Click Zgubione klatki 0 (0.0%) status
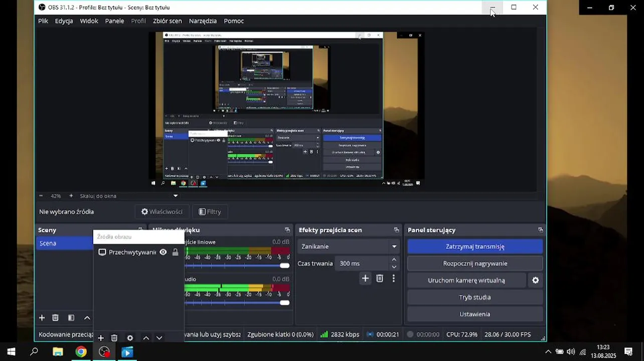Screen dimensions: 644x361 click(280, 334)
